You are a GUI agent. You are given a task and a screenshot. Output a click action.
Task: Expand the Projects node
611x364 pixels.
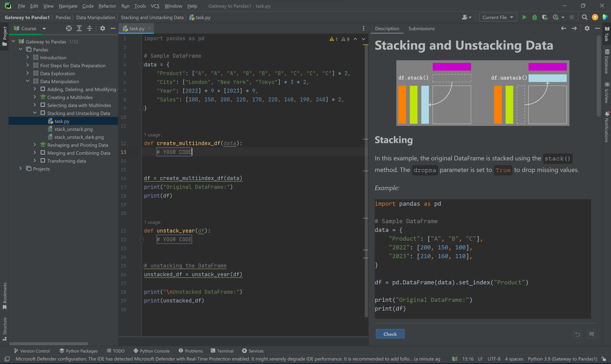(20, 168)
